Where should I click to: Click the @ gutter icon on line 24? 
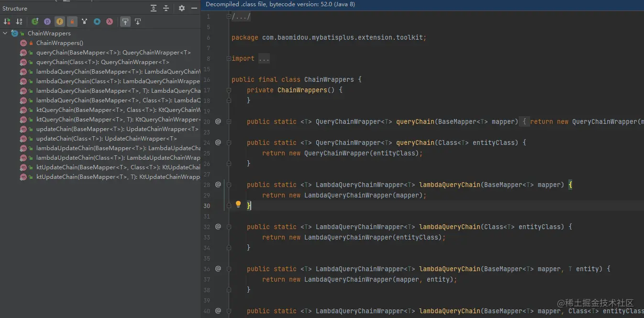click(218, 143)
